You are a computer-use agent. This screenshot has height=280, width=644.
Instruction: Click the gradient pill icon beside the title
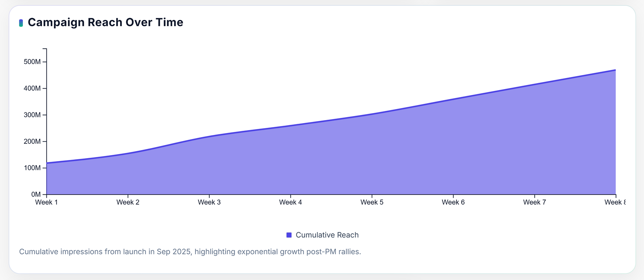pos(21,23)
